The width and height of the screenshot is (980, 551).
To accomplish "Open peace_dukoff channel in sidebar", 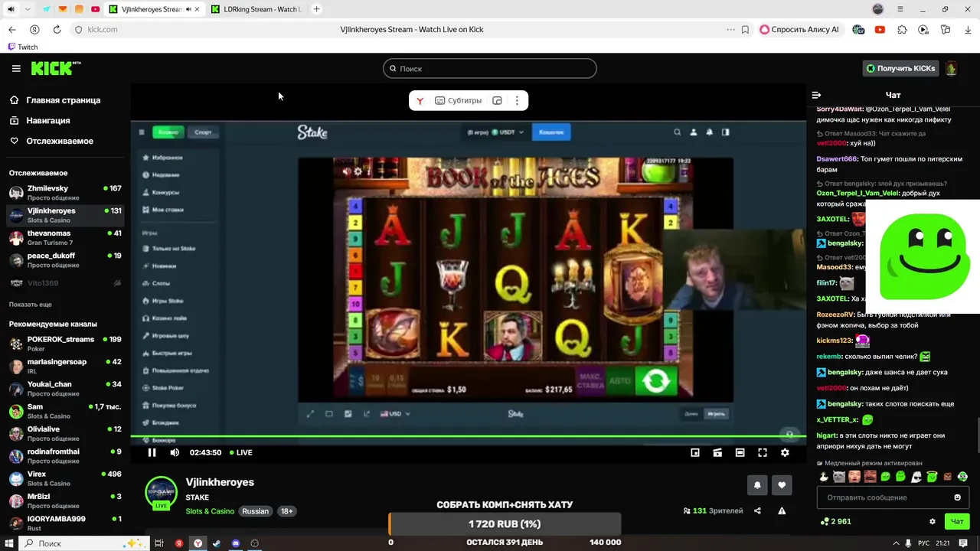I will click(x=65, y=260).
